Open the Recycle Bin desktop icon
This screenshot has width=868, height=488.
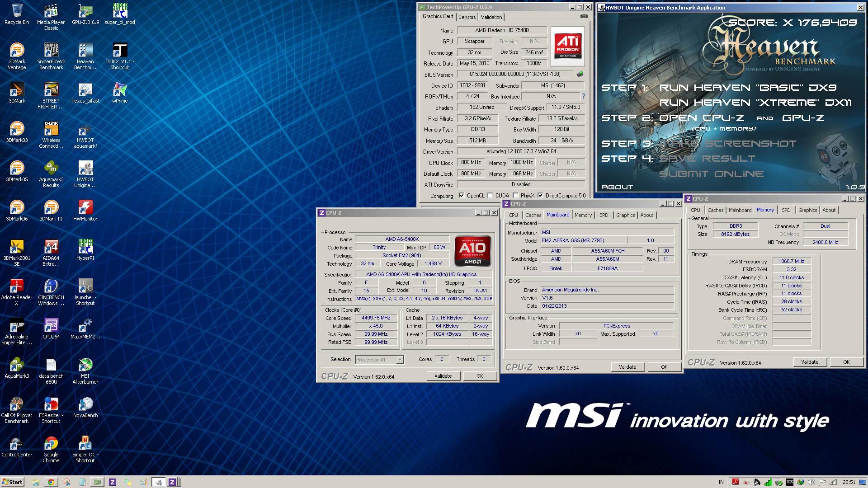pos(17,14)
